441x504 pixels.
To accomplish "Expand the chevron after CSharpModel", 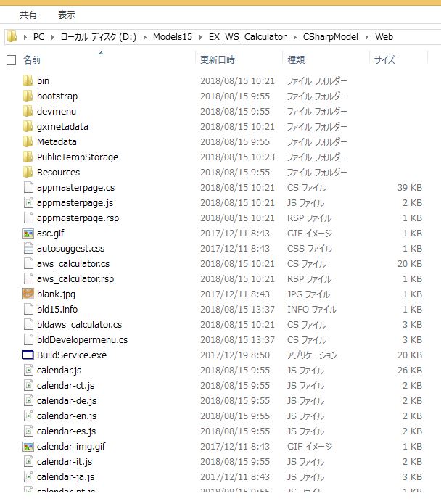I will point(367,37).
